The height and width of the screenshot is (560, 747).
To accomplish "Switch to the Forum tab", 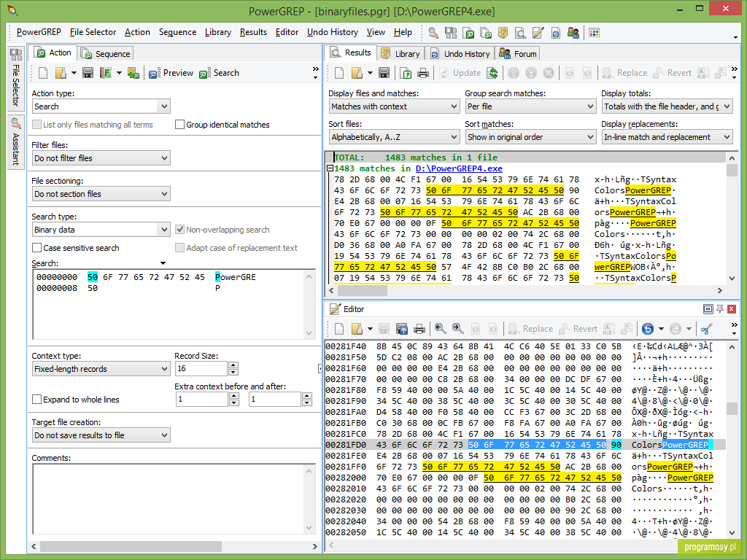I will (x=518, y=54).
